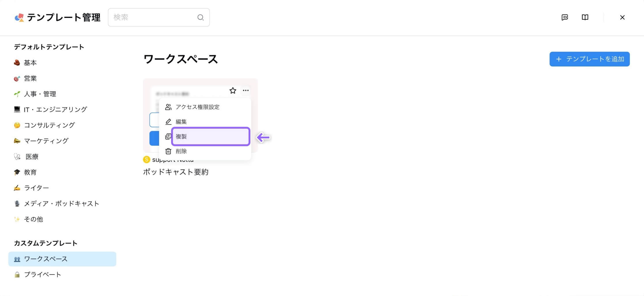The image size is (644, 296).
Task: Click the search magnifier icon
Action: 201,18
